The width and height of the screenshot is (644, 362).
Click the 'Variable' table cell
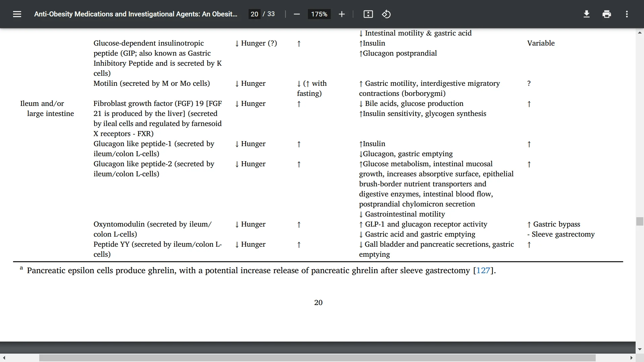pyautogui.click(x=541, y=43)
